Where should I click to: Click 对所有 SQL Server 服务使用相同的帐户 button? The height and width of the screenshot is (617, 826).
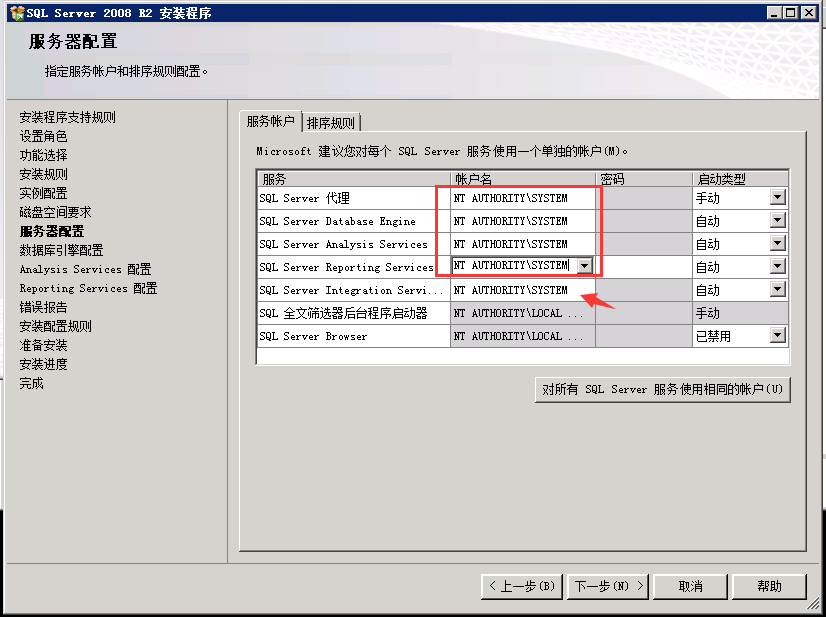point(663,389)
